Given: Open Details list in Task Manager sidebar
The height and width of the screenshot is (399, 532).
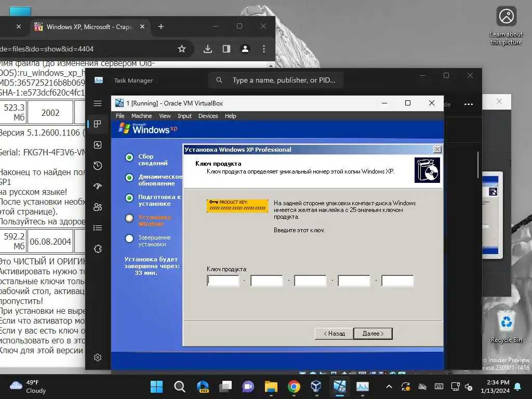Looking at the screenshot, I should (x=98, y=228).
